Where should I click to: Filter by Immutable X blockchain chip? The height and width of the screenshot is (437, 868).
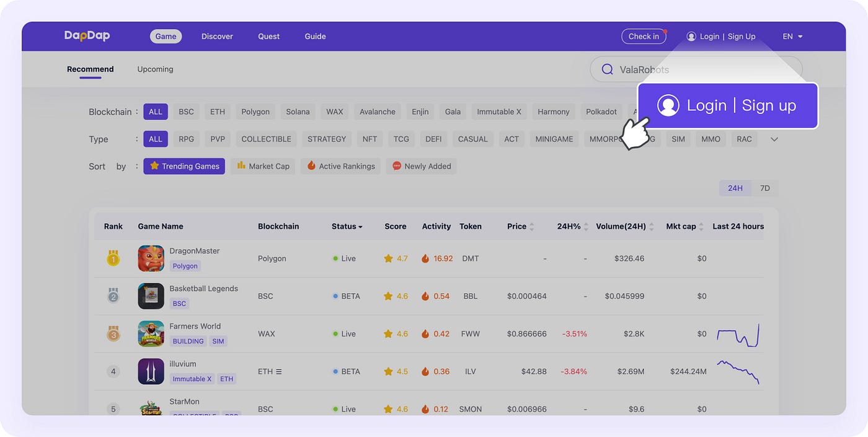click(x=499, y=112)
